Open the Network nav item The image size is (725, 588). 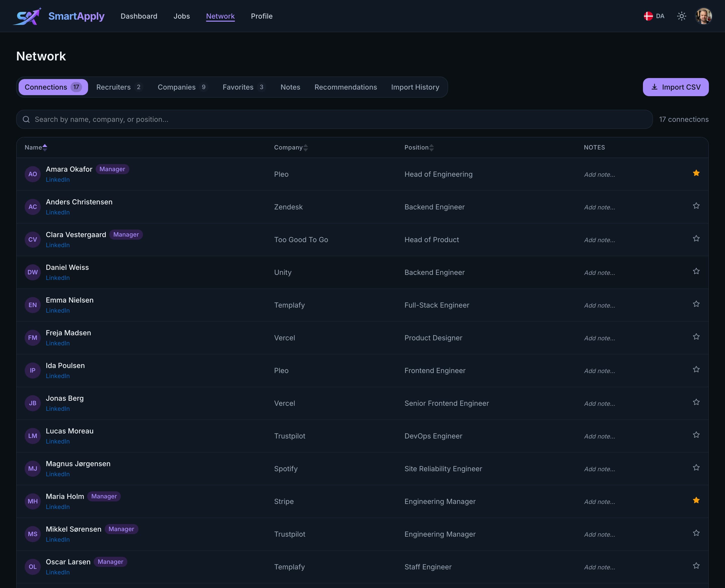pos(220,16)
